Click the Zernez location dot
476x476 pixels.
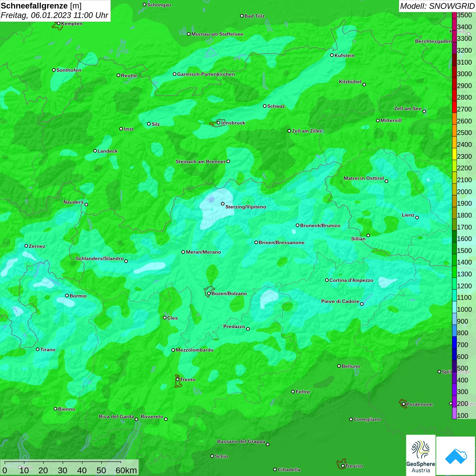pos(26,246)
